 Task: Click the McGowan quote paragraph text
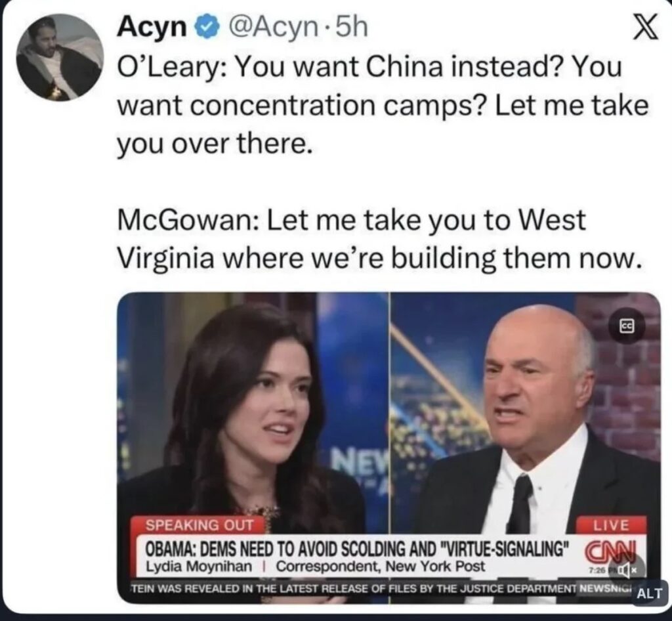pyautogui.click(x=380, y=239)
